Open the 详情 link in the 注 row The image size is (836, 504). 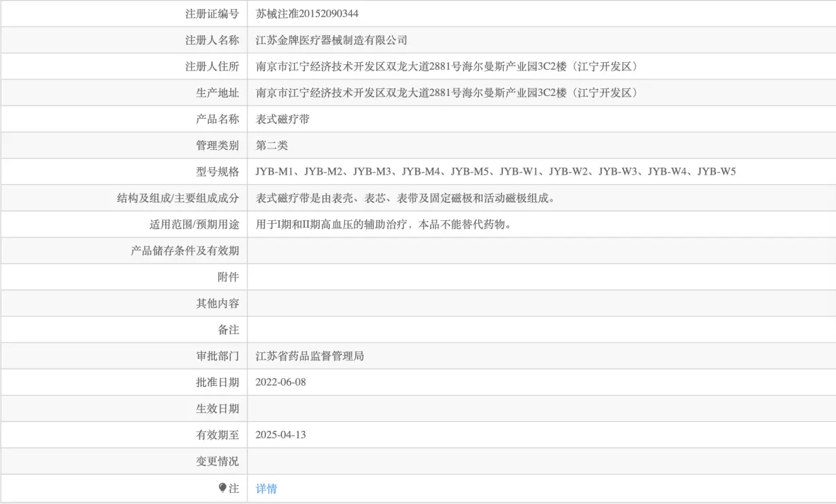click(266, 489)
